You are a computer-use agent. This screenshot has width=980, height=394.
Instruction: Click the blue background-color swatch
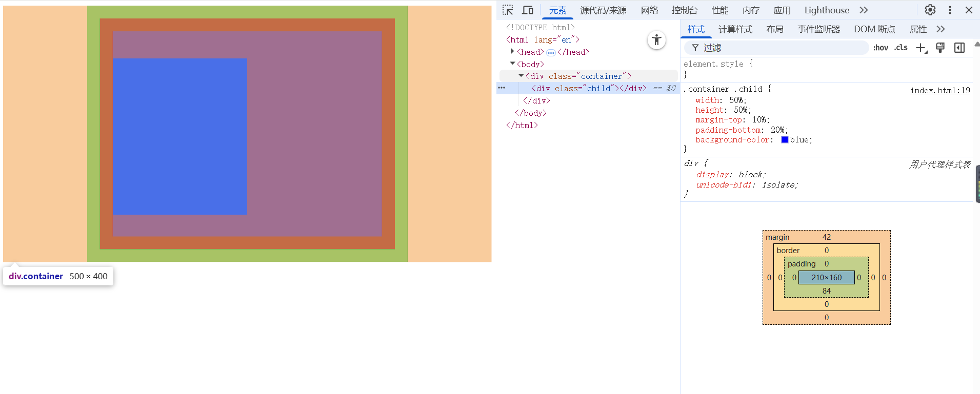(785, 140)
